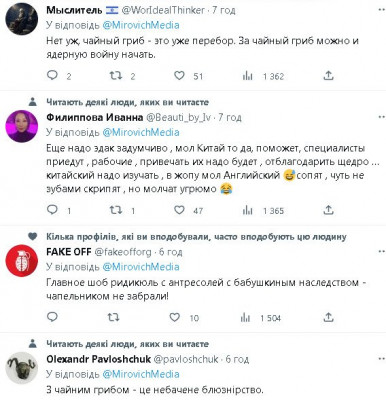Screen dimensions: 386x400
Task: Reply to Мыслитель's tweet about чайный гриб
Action: coord(52,76)
